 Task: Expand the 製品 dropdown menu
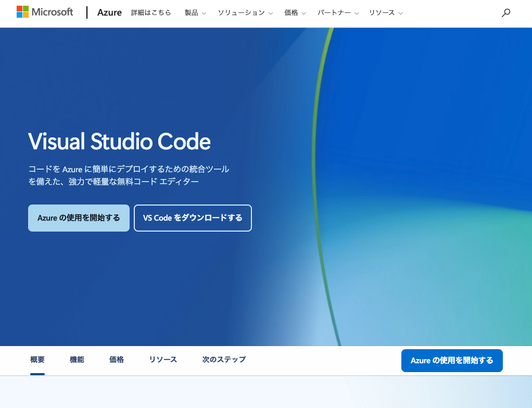[x=195, y=13]
